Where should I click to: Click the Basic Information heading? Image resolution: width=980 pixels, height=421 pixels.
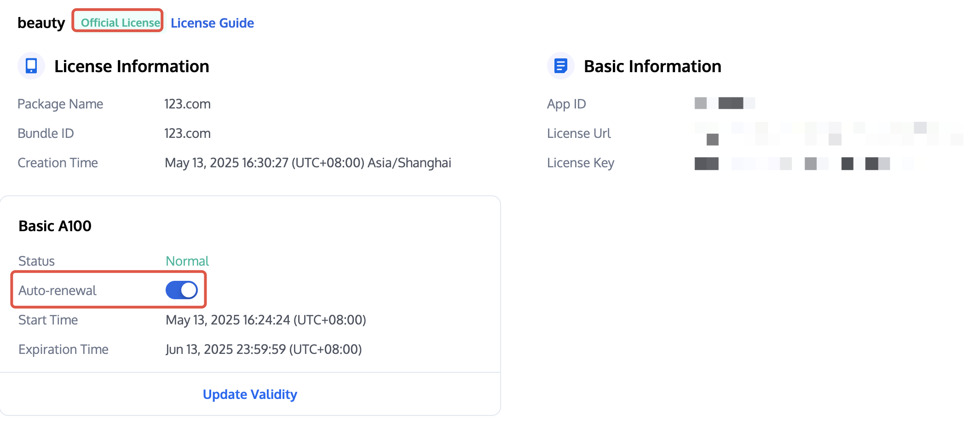[652, 66]
